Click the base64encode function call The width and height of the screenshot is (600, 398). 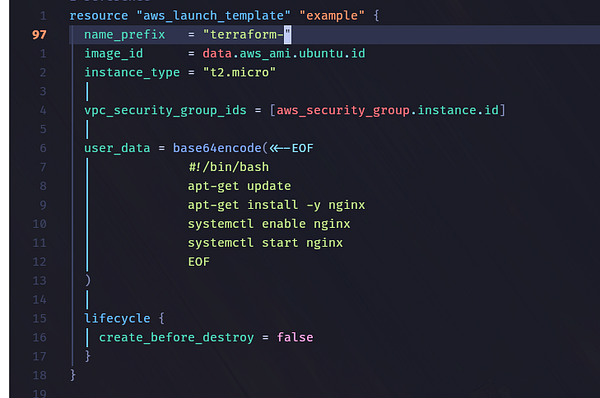[x=217, y=148]
